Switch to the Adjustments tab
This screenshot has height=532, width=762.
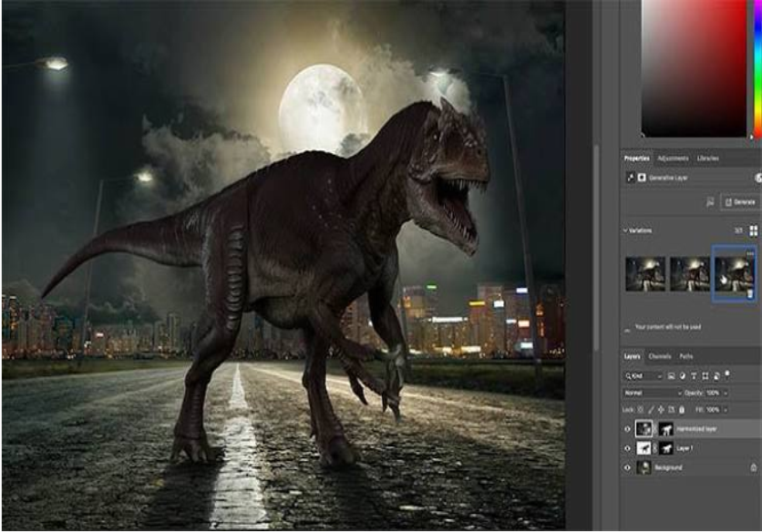tap(673, 159)
